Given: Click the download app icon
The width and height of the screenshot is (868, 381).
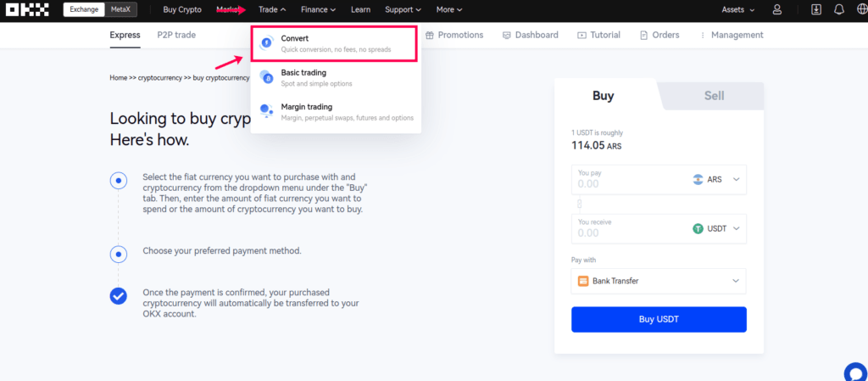Looking at the screenshot, I should pyautogui.click(x=816, y=9).
